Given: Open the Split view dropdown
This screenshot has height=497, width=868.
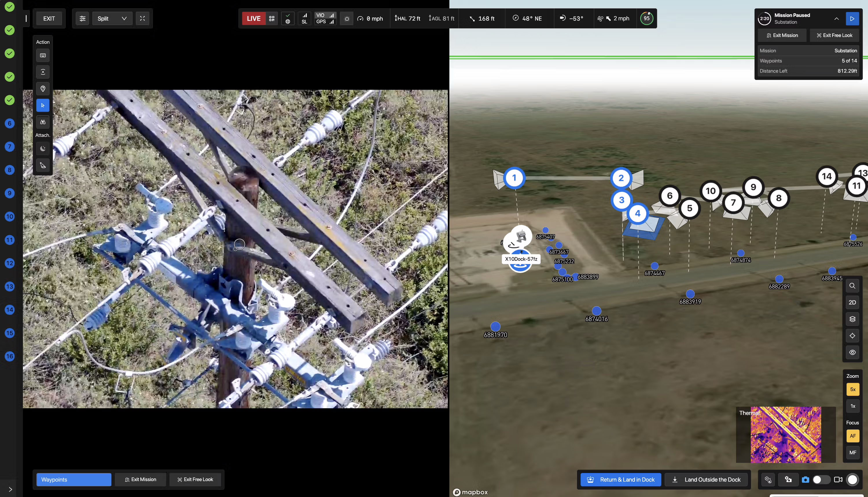Looking at the screenshot, I should pyautogui.click(x=112, y=19).
